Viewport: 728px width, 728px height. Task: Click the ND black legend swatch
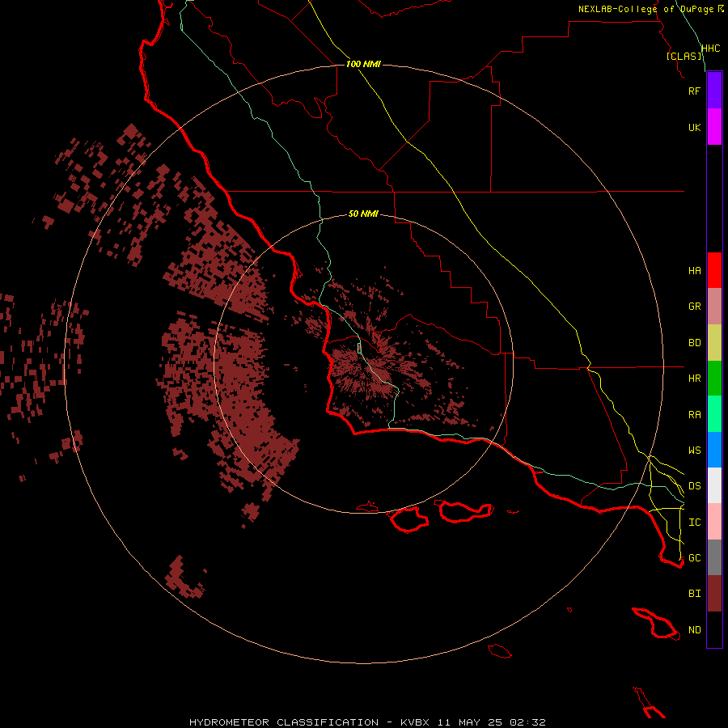714,629
